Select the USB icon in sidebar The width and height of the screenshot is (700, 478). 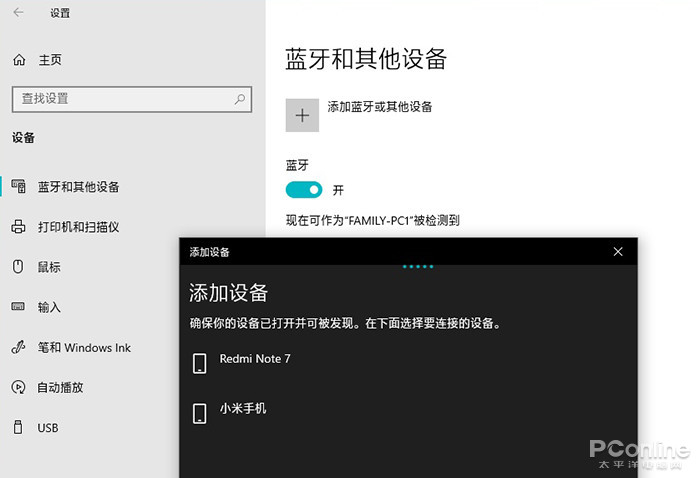(x=18, y=427)
